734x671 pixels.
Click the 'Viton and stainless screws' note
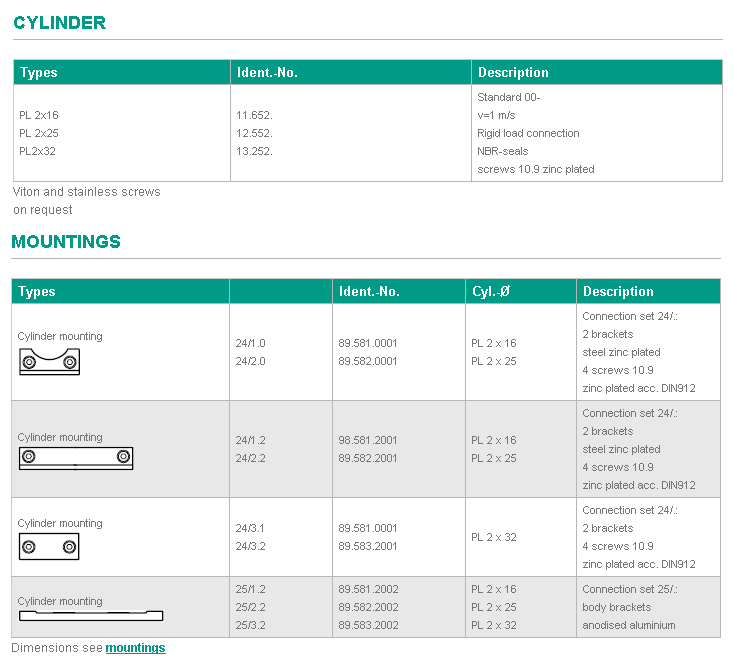tap(87, 192)
